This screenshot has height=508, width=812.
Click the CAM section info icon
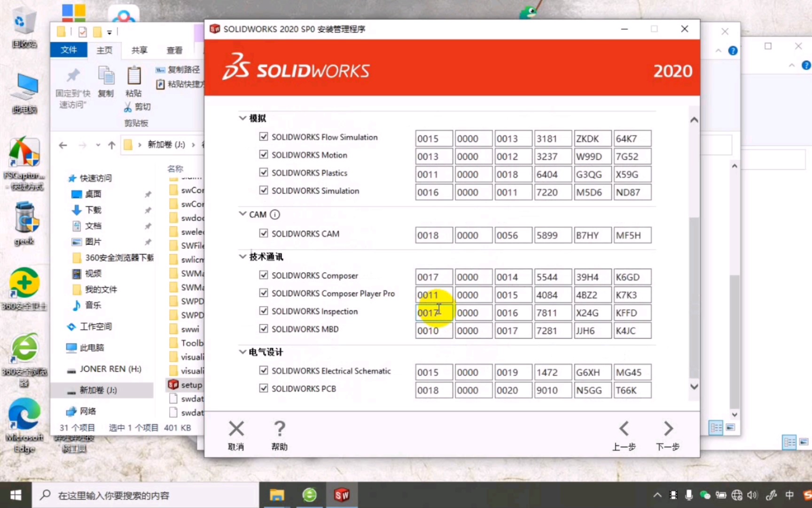pos(274,214)
